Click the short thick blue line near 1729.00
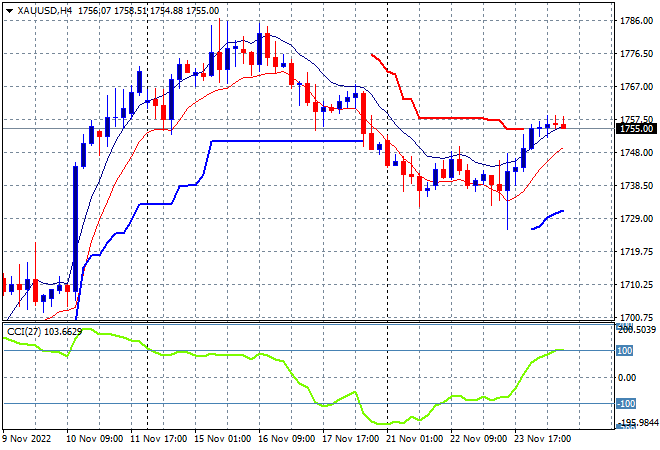 click(548, 220)
